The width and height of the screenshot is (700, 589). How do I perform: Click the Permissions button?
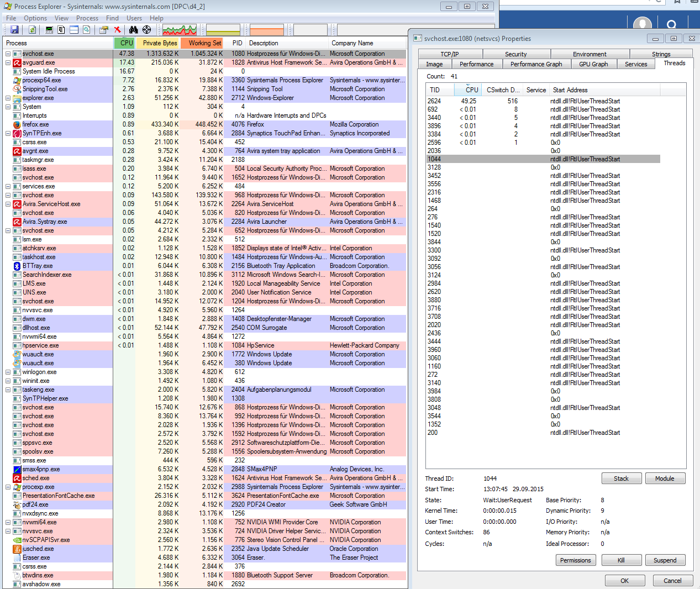[576, 560]
